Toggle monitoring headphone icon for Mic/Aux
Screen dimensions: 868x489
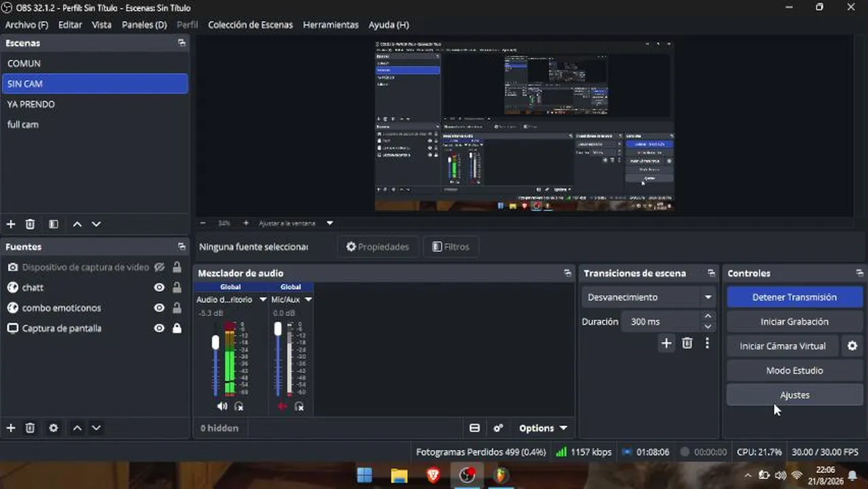pos(300,406)
